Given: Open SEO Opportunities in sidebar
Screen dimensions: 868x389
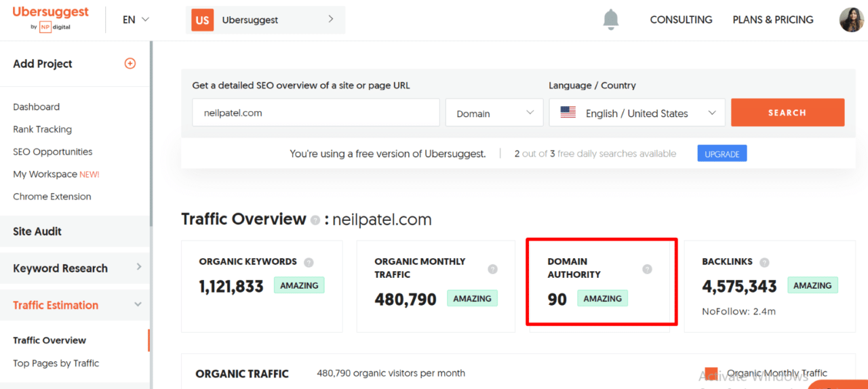Looking at the screenshot, I should point(53,152).
